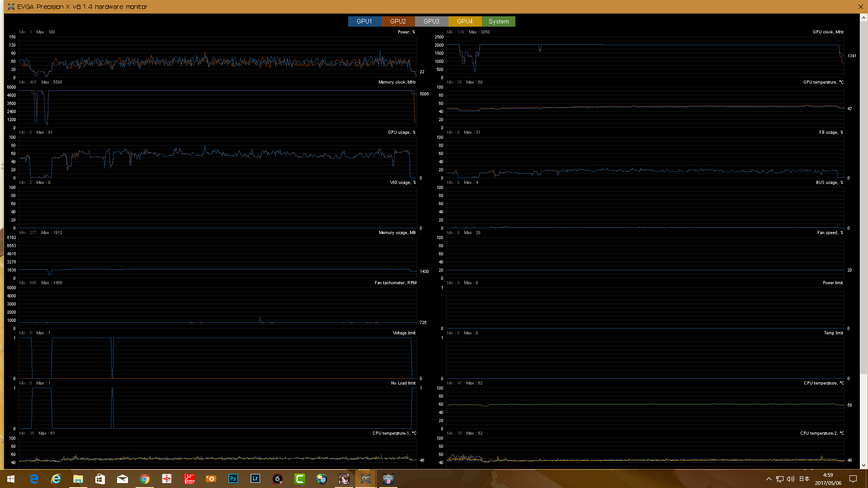Screen dimensions: 868x488
Task: Click the 'Memory usage, MB' graph label
Action: pyautogui.click(x=397, y=233)
